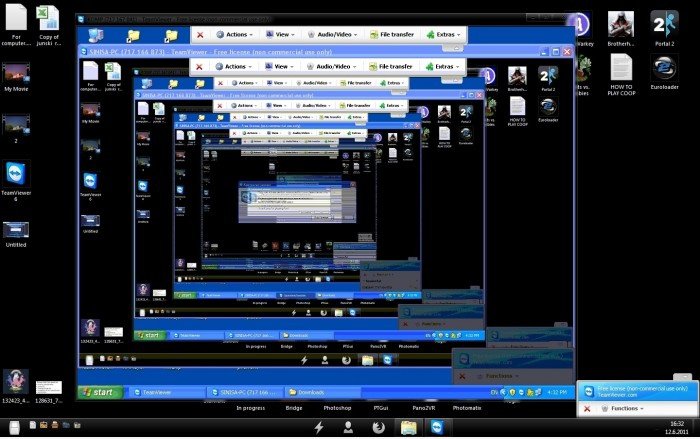The height and width of the screenshot is (439, 700).
Task: Click the 4:32 PM clock in the largest XP taskbar
Action: pyautogui.click(x=557, y=392)
